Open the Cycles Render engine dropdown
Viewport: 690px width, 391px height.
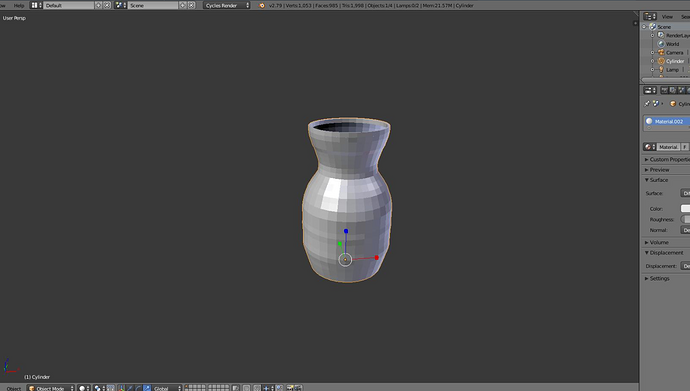[227, 5]
